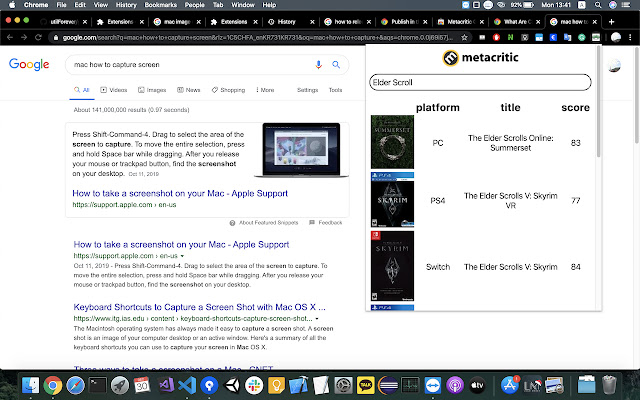Click the Metacritic search field with 'Elder Scroll'
This screenshot has width=640, height=400.
480,82
